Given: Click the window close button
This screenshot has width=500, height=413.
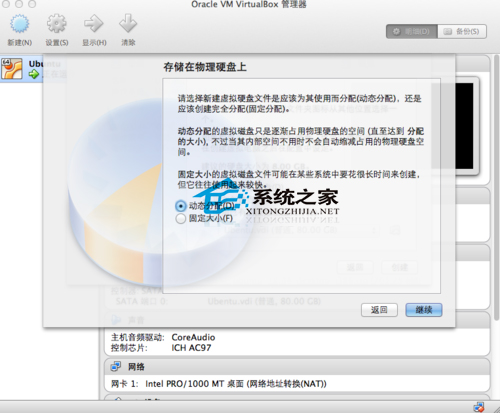Looking at the screenshot, I should 6,4.
